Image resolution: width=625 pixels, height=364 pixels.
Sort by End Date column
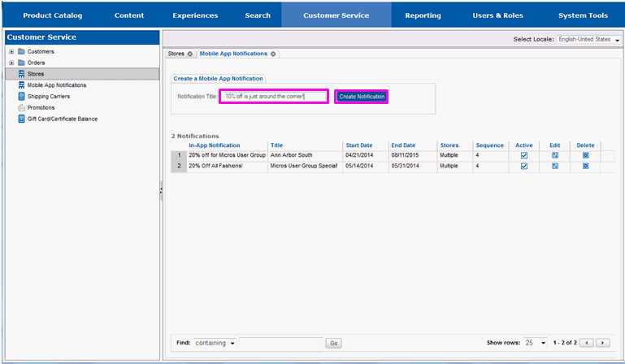click(403, 145)
